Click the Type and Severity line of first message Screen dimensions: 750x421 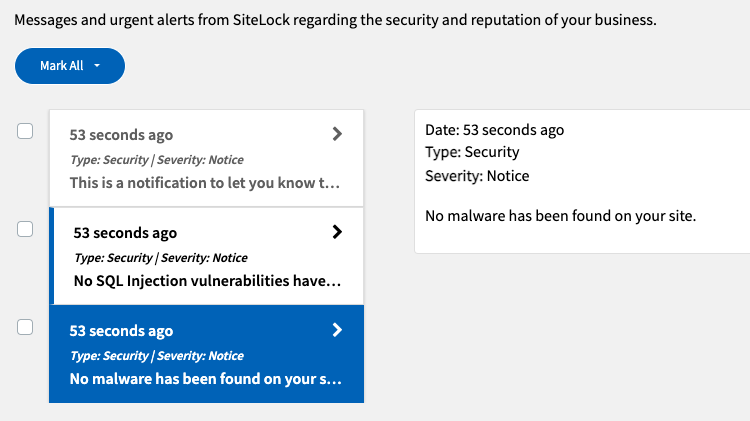coord(157,160)
